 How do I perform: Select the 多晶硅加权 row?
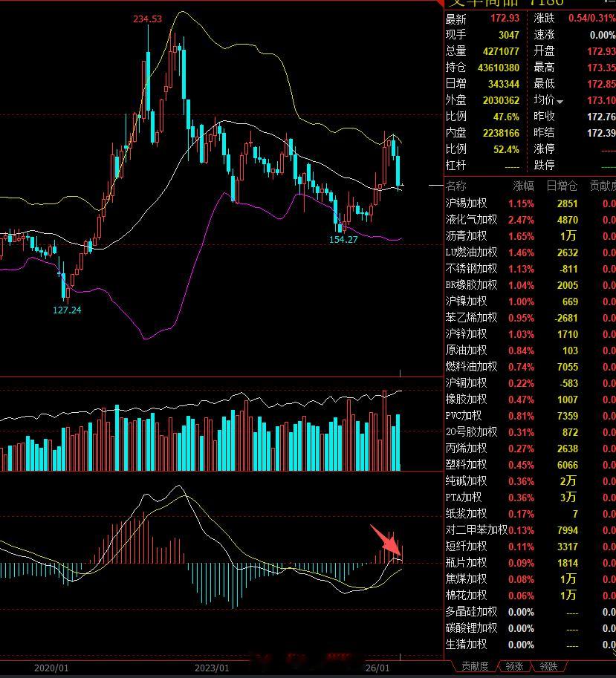531,612
